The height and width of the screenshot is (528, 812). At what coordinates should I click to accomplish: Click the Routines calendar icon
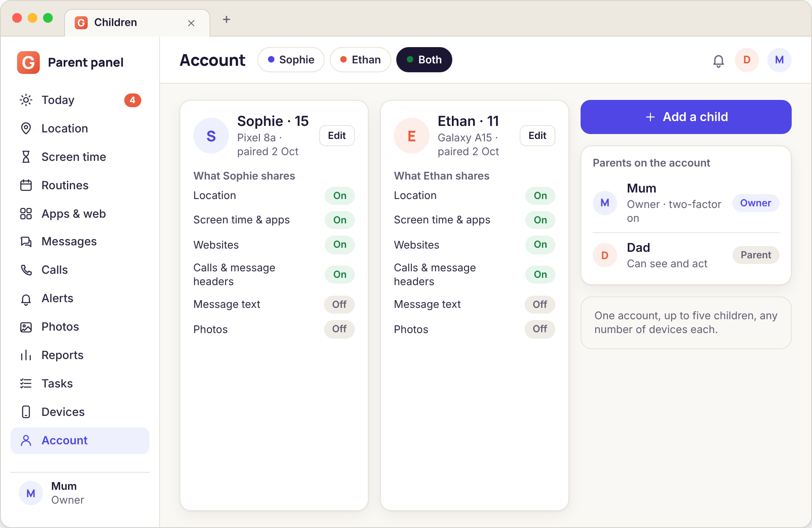26,185
